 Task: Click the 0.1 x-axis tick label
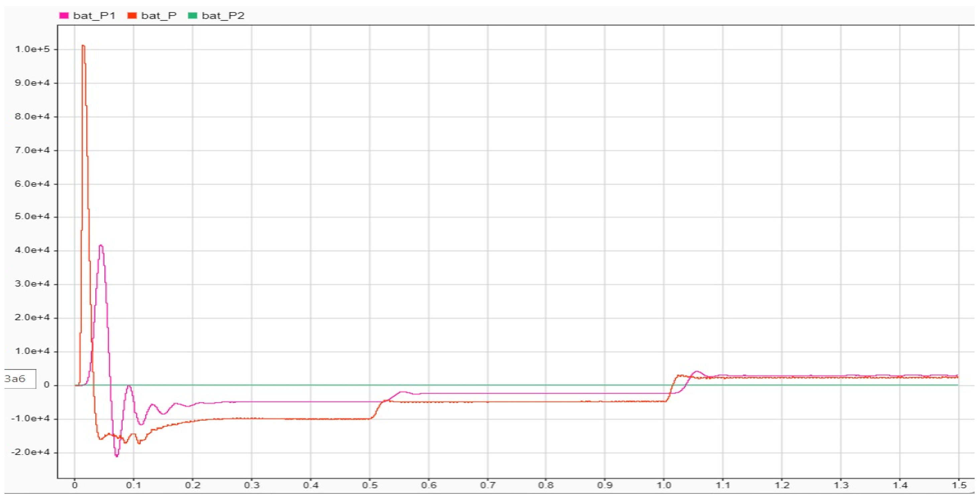[133, 485]
